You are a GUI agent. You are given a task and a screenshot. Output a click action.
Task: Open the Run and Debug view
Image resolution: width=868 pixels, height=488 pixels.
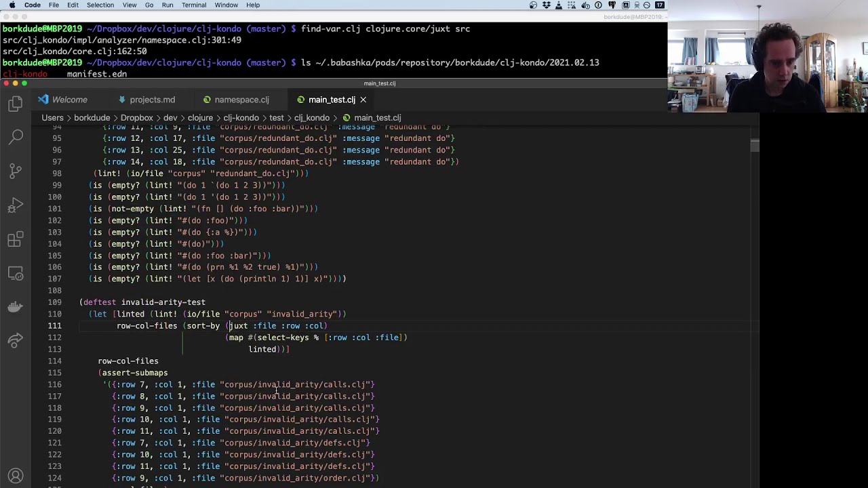click(16, 205)
